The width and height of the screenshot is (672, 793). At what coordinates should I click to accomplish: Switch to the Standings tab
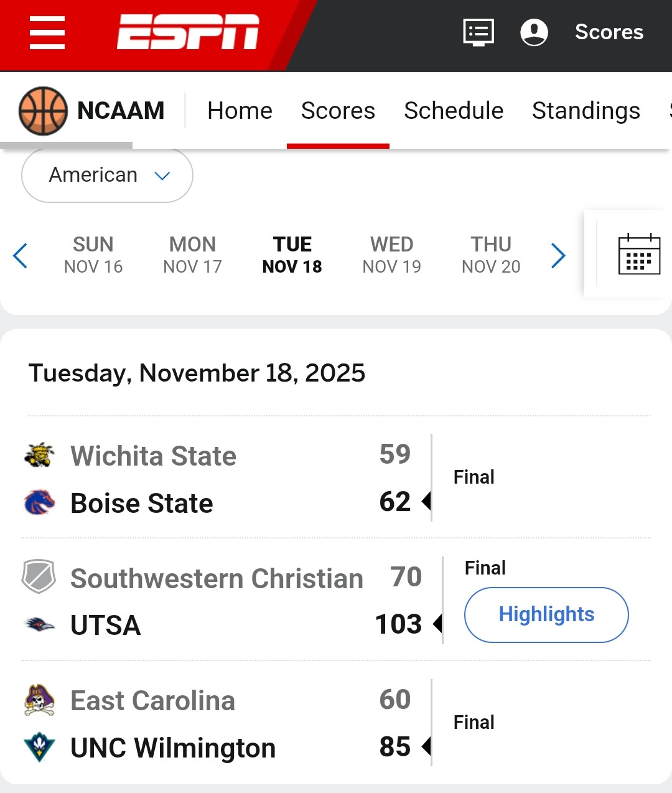586,111
